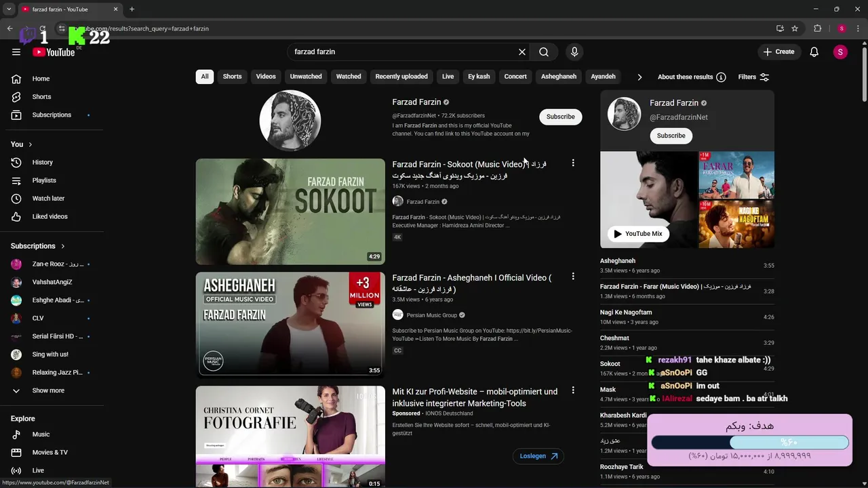The width and height of the screenshot is (868, 488).
Task: Expand the Subscriptions section chevron
Action: pos(63,246)
